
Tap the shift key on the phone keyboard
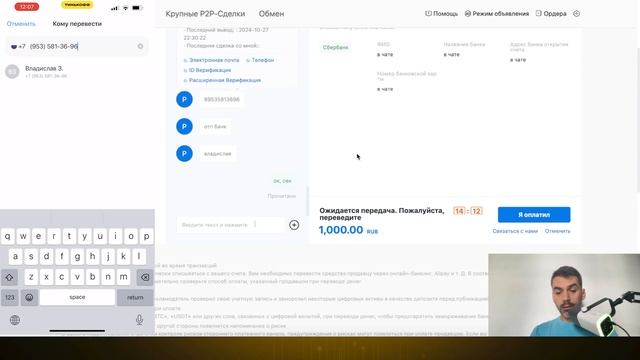[x=9, y=277]
